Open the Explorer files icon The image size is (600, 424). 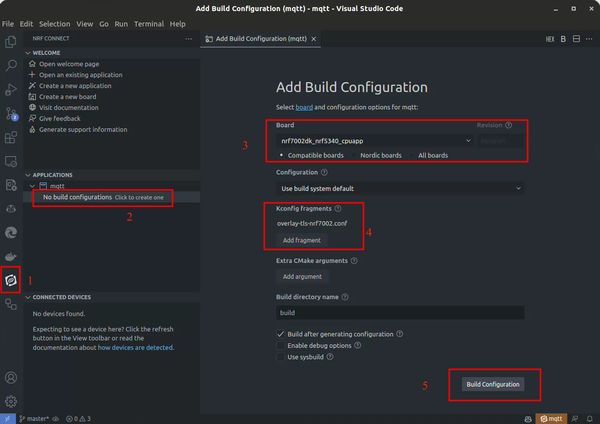pyautogui.click(x=11, y=41)
